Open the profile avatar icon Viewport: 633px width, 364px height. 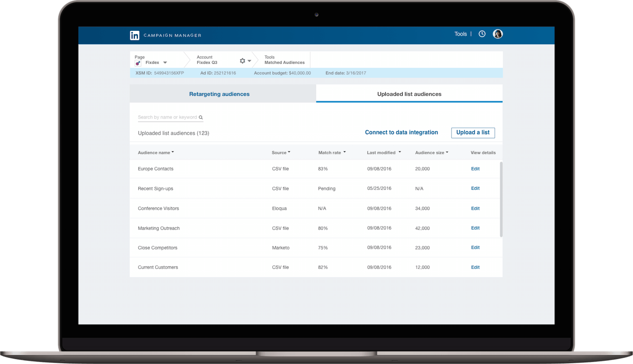(498, 34)
